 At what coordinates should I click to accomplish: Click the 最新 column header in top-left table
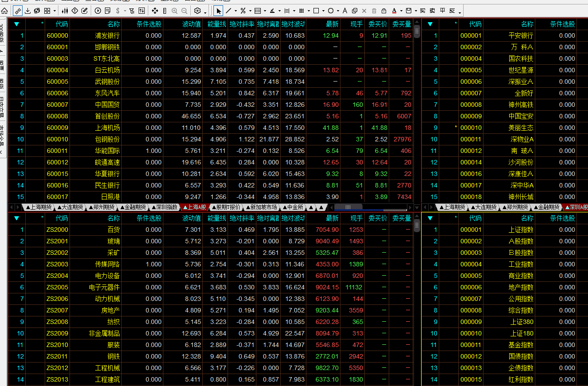(x=332, y=24)
